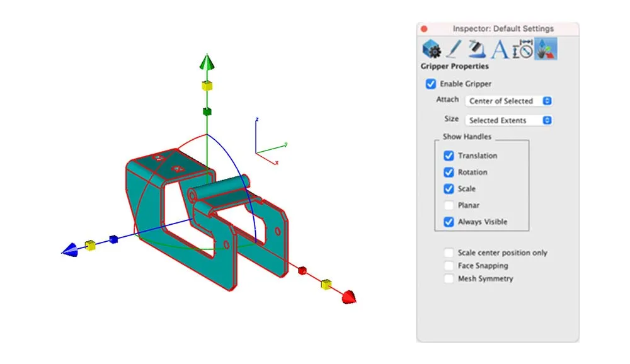Open the object settings cube-gear icon

tap(431, 48)
